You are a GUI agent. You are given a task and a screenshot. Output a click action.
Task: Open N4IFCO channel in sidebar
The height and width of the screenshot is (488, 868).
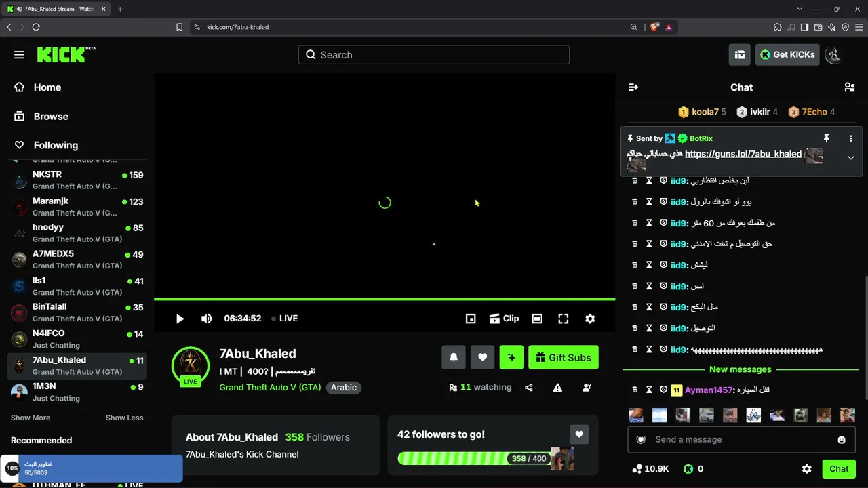click(x=77, y=339)
